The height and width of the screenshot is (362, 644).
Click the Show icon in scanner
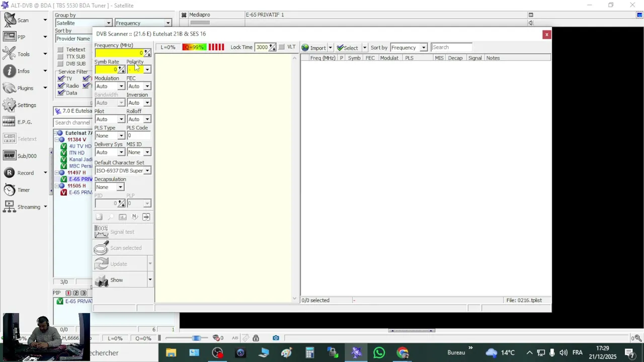click(102, 280)
